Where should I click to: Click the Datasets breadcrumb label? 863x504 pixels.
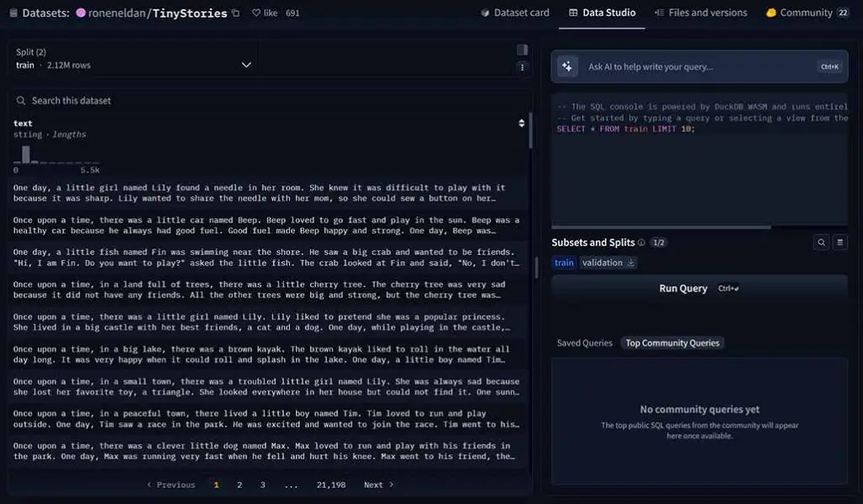pos(46,13)
